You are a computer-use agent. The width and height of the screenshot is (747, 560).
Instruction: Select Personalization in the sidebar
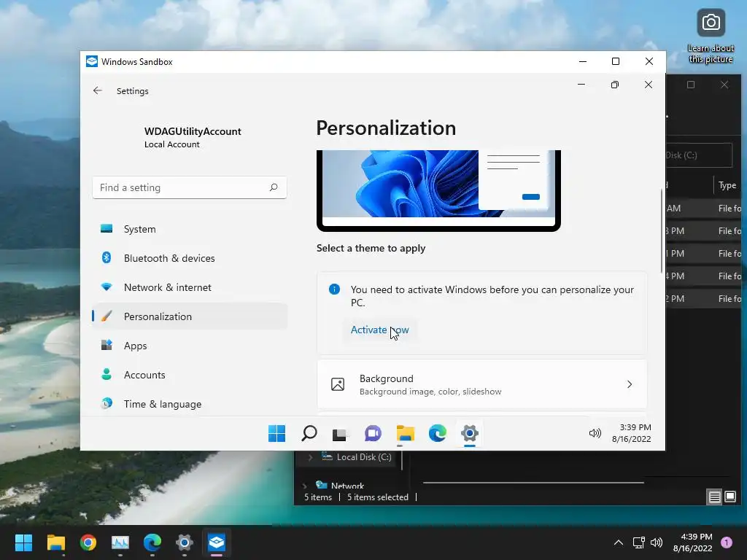(x=190, y=316)
